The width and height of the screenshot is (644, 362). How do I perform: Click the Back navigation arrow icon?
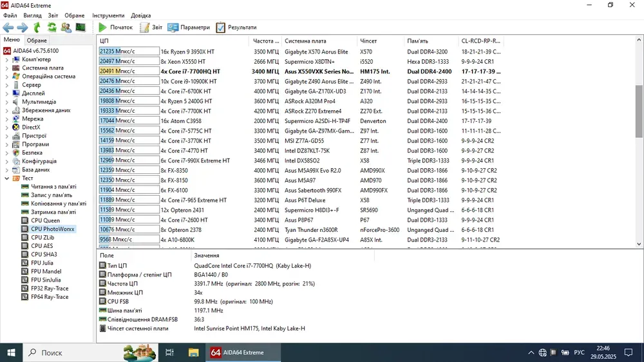tap(8, 28)
